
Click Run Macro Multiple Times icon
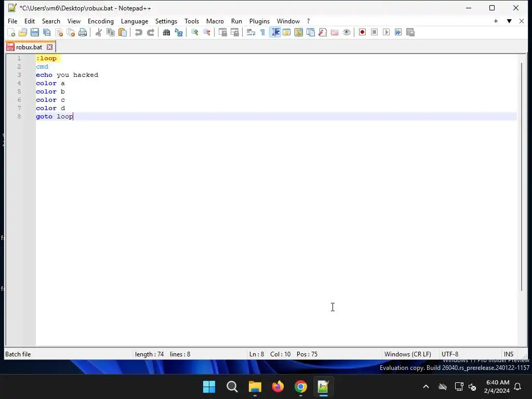click(x=398, y=32)
